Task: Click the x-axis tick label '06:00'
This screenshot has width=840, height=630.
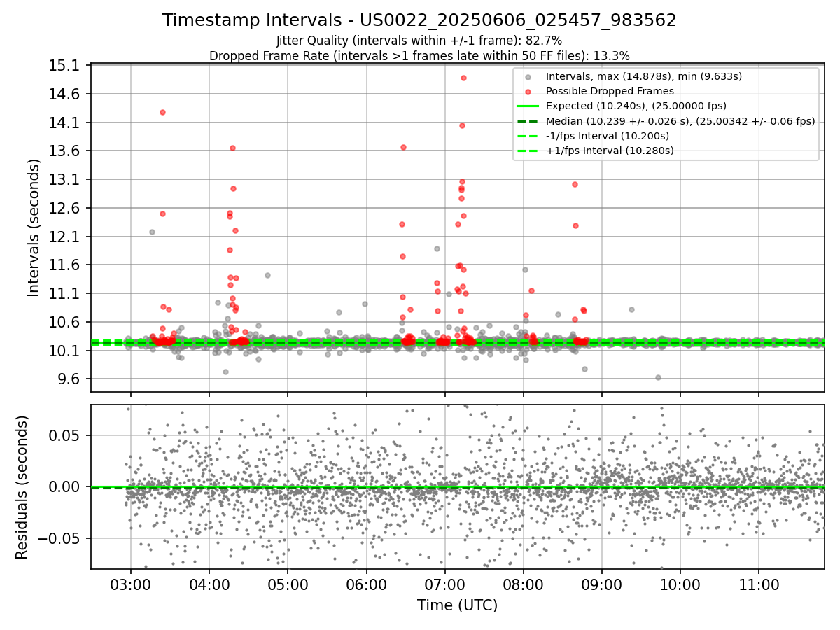Action: pos(366,584)
